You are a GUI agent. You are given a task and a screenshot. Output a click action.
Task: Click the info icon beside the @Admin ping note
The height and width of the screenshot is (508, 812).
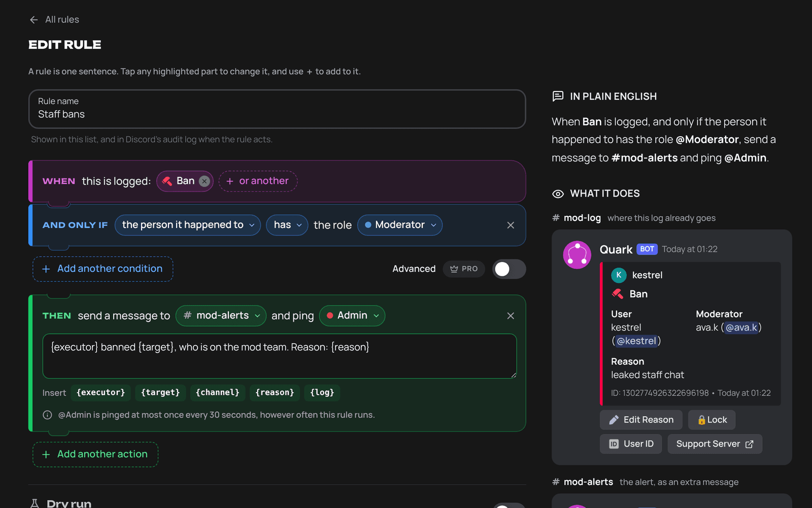coord(48,415)
